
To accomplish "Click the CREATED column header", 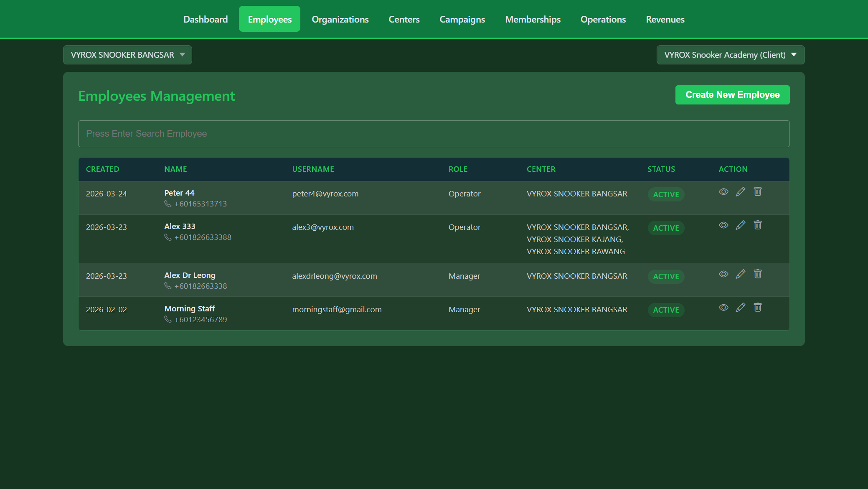I will tap(102, 169).
